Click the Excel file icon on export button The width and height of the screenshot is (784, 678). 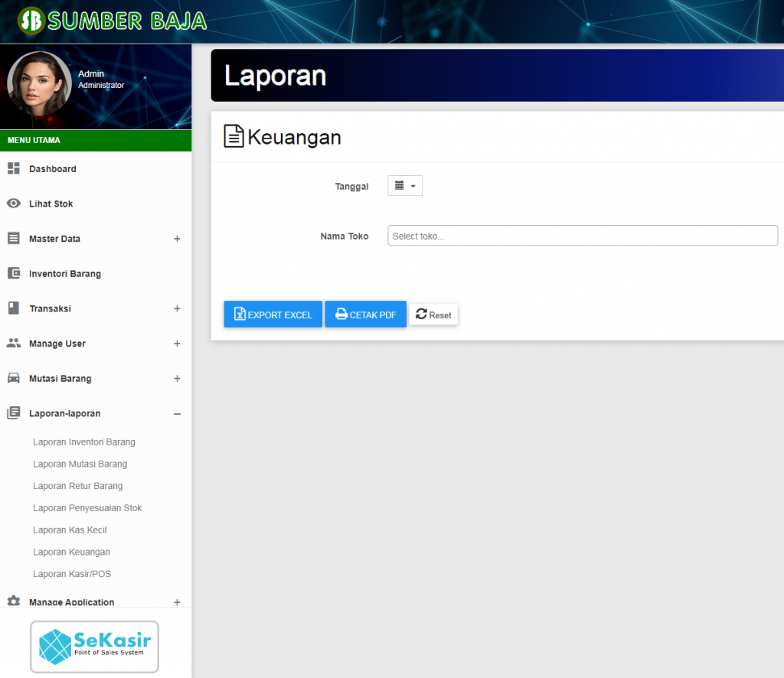[x=240, y=314]
